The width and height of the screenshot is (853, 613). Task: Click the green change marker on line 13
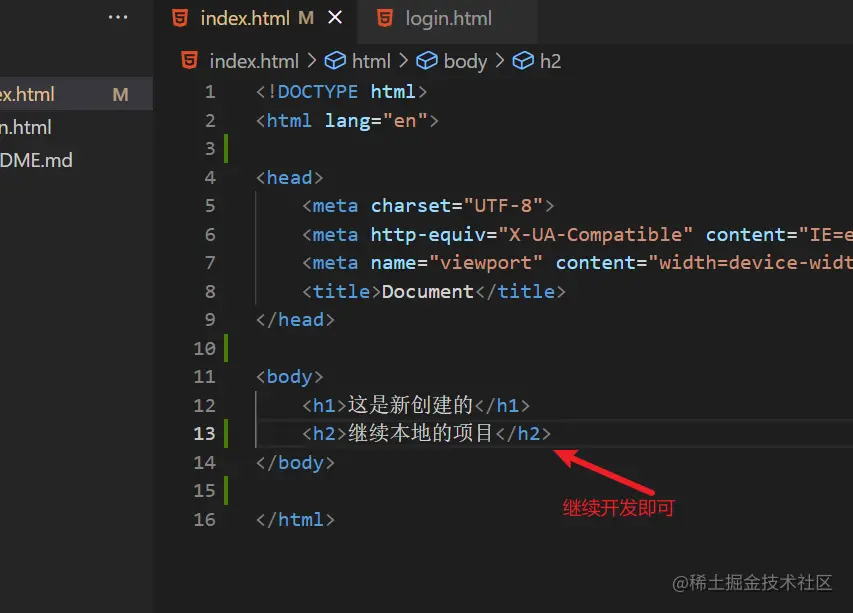pyautogui.click(x=226, y=434)
